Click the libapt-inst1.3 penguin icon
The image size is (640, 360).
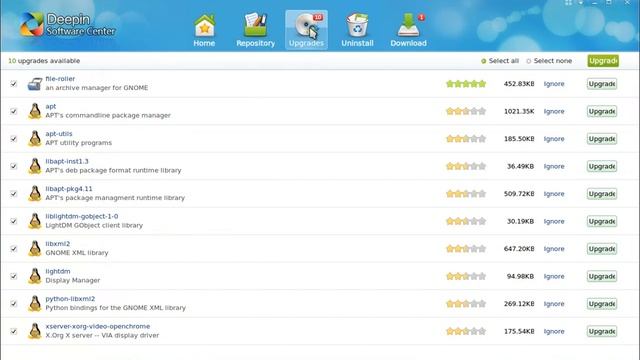(35, 166)
